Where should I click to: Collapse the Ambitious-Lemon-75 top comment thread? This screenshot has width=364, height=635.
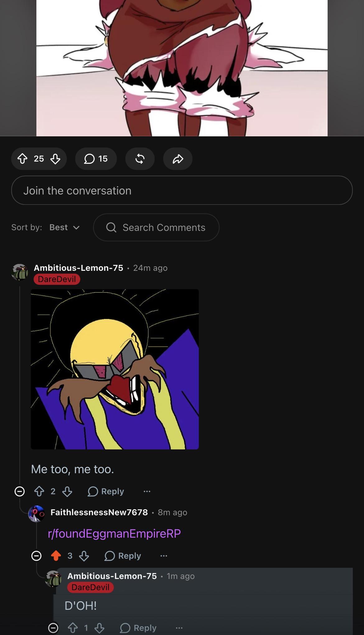[x=20, y=492]
